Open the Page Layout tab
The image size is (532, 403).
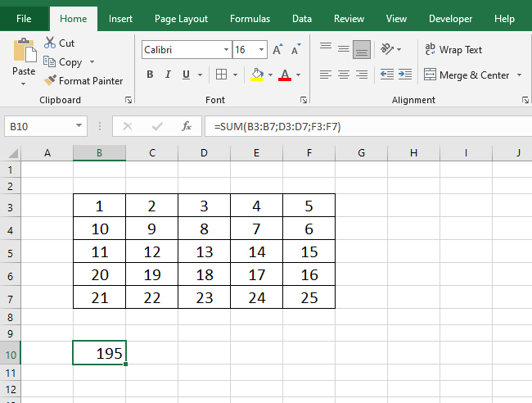coord(181,18)
